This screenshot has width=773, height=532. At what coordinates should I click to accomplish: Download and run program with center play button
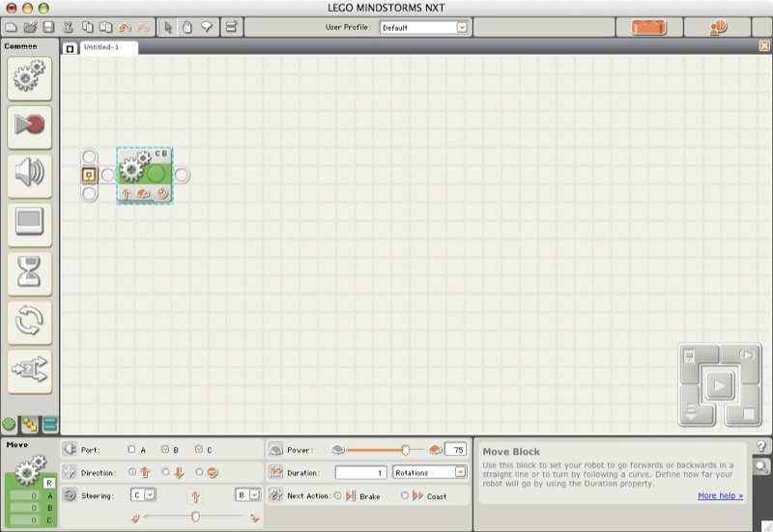[719, 385]
